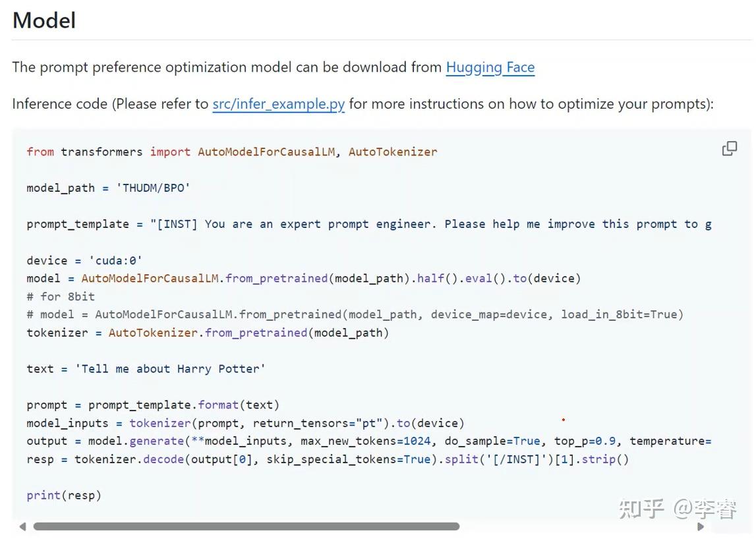The width and height of the screenshot is (756, 539).
Task: Open the Hugging Face link
Action: 490,67
